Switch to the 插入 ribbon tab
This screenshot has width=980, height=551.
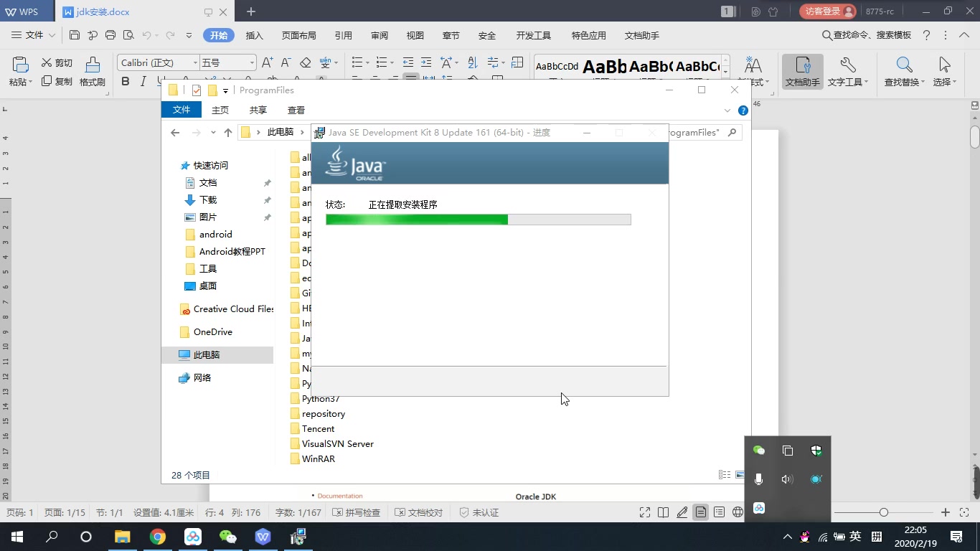255,35
